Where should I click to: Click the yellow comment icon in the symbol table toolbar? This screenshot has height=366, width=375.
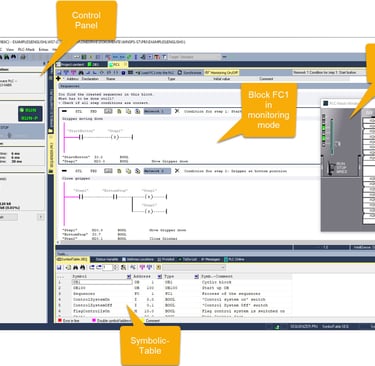pos(158,267)
